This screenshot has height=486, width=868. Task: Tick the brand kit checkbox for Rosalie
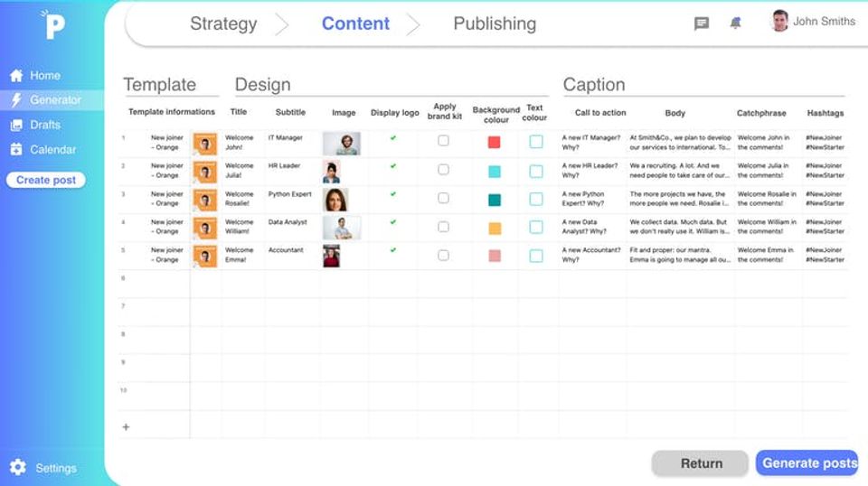click(x=443, y=198)
